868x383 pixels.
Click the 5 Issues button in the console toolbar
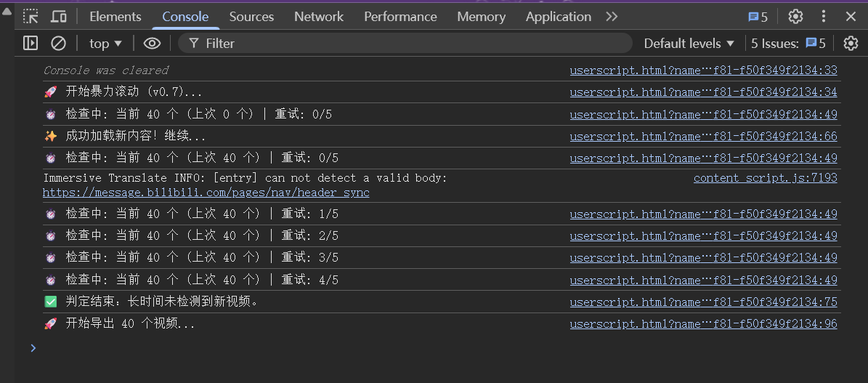(x=788, y=44)
